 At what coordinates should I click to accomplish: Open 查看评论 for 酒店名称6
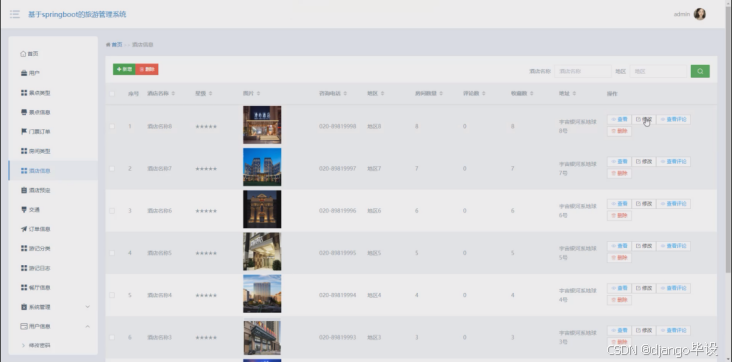[674, 204]
